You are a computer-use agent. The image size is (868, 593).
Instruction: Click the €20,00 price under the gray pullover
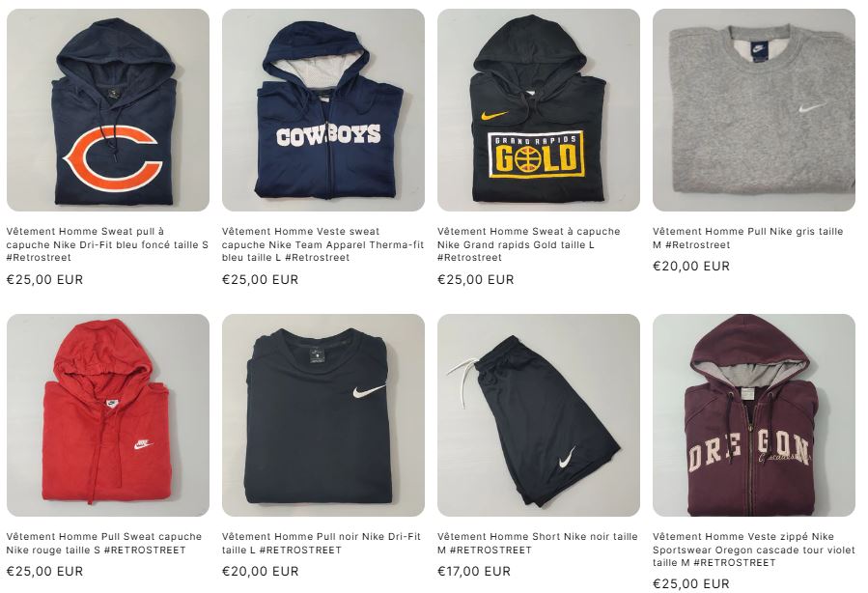[x=691, y=267]
